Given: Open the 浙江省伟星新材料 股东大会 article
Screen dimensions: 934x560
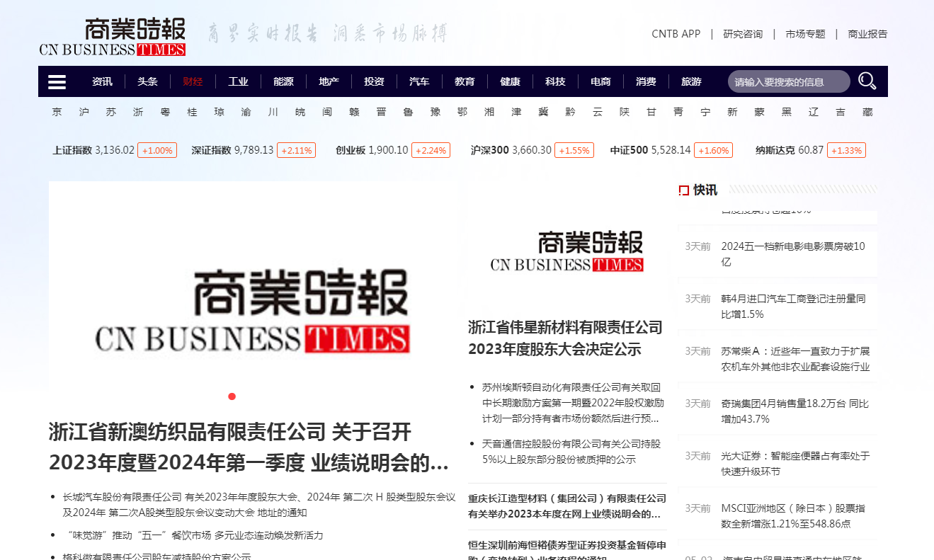Looking at the screenshot, I should [566, 338].
